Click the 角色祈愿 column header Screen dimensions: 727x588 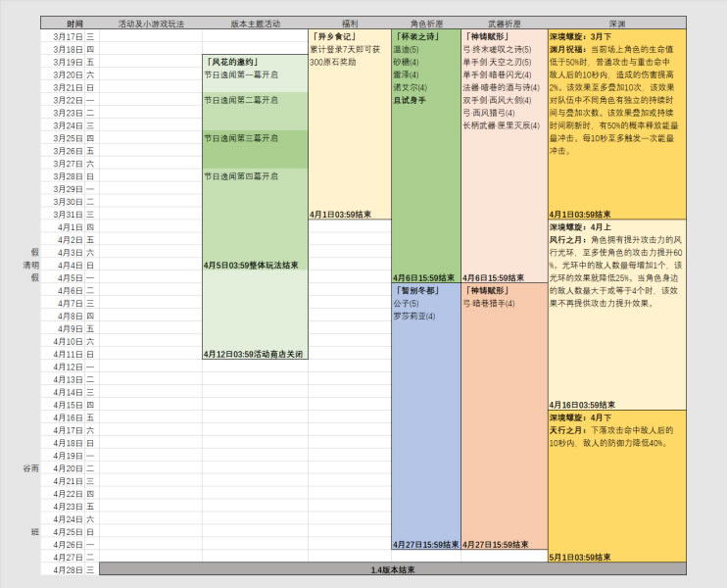[425, 23]
